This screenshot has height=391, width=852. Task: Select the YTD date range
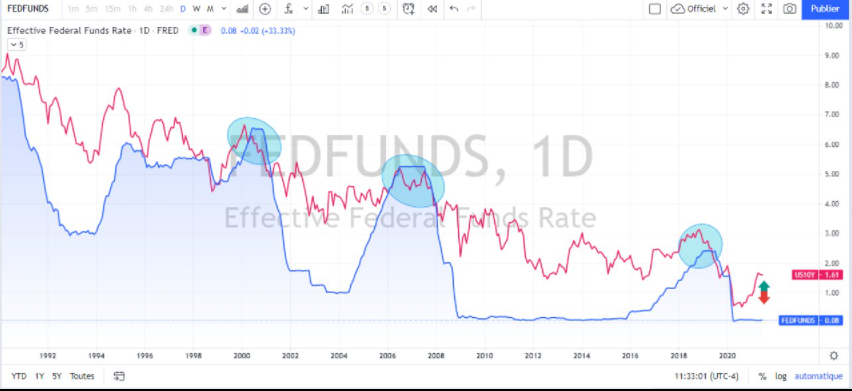click(18, 376)
